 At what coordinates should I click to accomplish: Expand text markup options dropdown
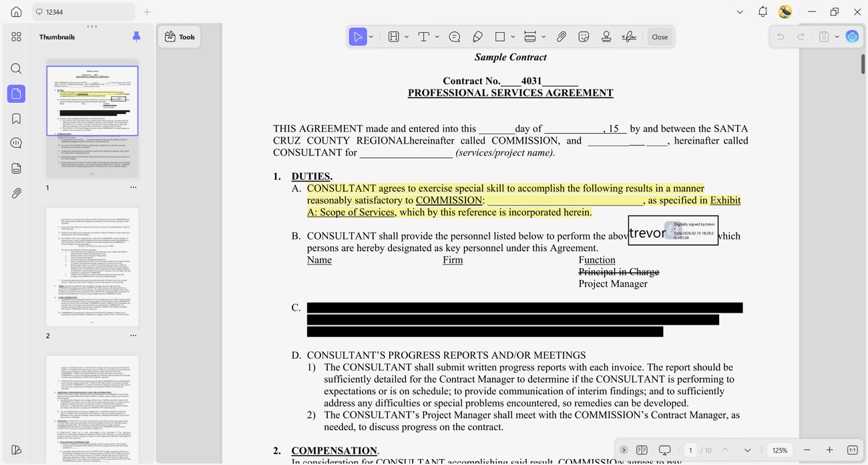(407, 37)
